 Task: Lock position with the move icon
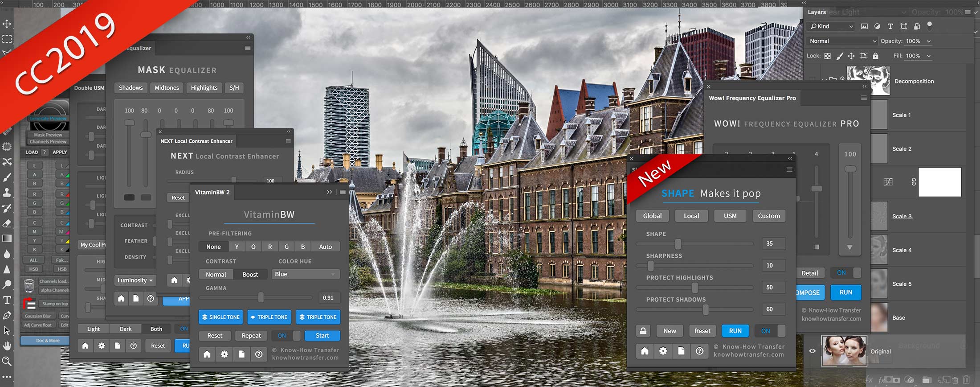tap(851, 56)
